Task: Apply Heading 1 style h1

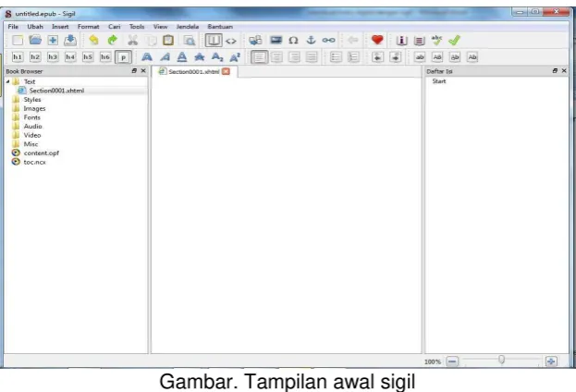Action: pos(18,57)
